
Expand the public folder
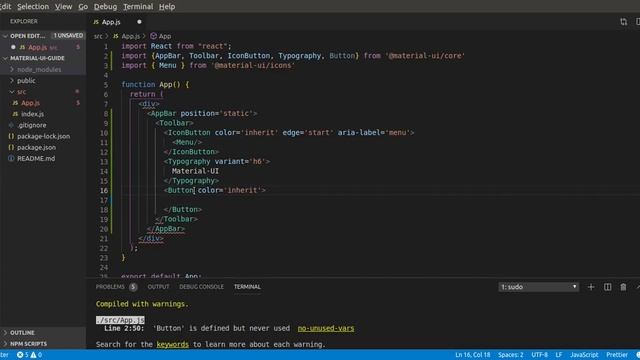(x=26, y=80)
